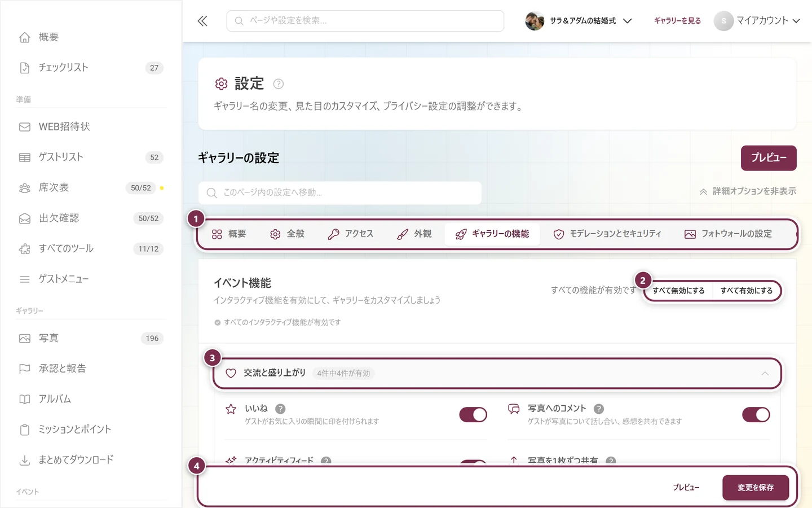812x508 pixels.
Task: Open 概要 in the sidebar
Action: pos(91,37)
